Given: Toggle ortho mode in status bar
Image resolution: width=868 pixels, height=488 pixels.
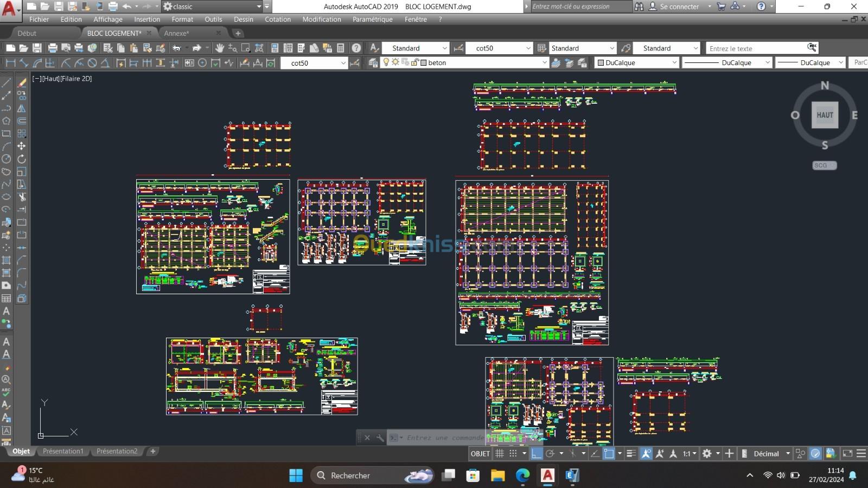Looking at the screenshot, I should 536,453.
